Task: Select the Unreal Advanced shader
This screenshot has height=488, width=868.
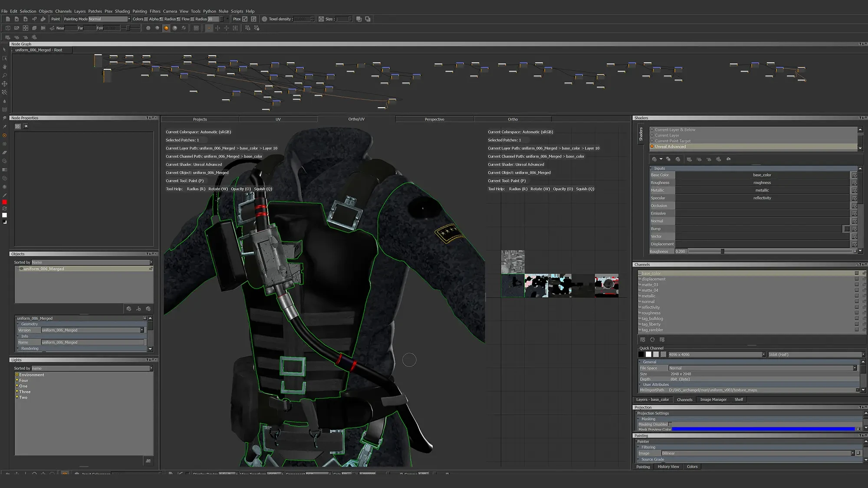Action: (753, 147)
